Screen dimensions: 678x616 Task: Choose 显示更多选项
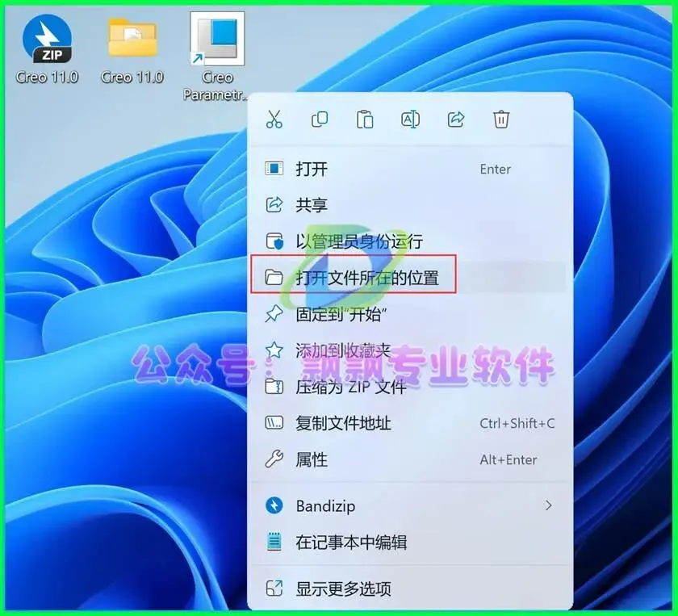click(x=409, y=589)
